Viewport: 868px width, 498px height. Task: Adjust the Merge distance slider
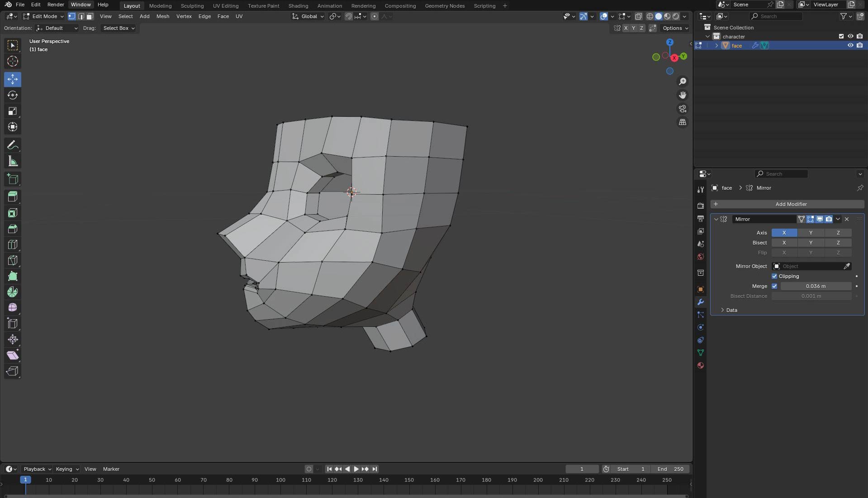tap(816, 286)
